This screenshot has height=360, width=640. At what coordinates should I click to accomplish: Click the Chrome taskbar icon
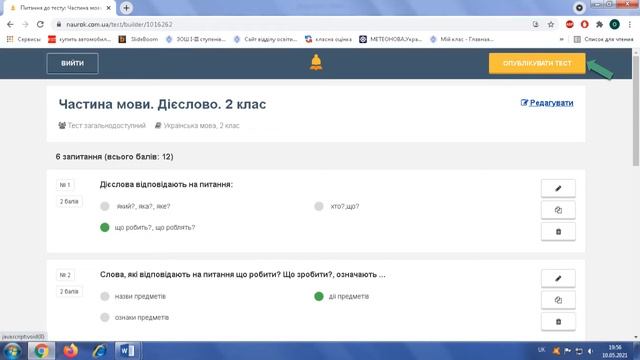point(41,351)
